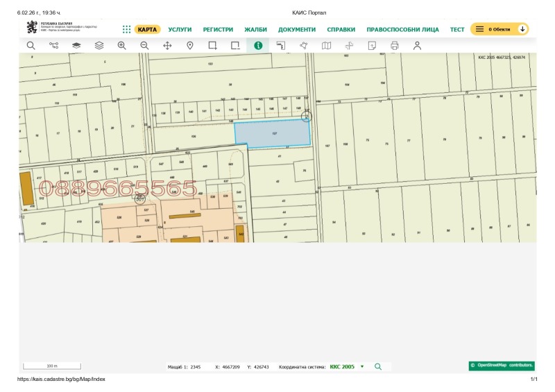Click the printer icon
Viewport: 555px width, 392px height.
click(395, 46)
